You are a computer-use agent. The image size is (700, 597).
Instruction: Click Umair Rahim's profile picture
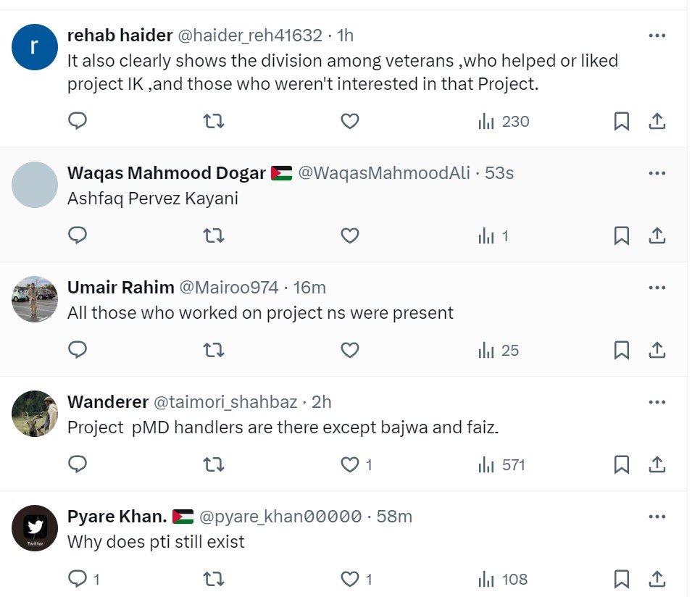(35, 298)
